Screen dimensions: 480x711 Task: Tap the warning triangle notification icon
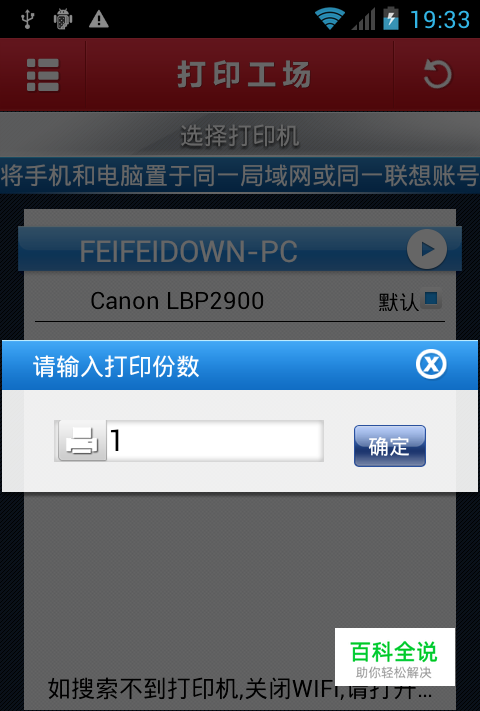[98, 19]
